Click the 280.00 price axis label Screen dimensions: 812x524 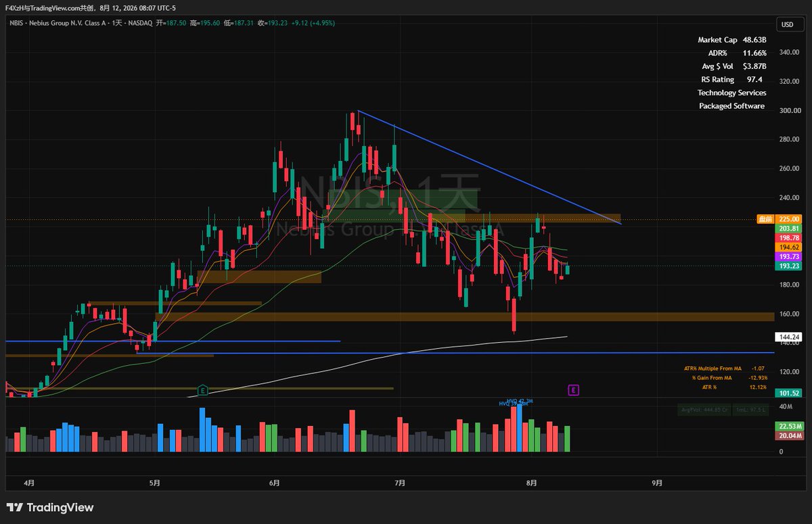(x=790, y=140)
